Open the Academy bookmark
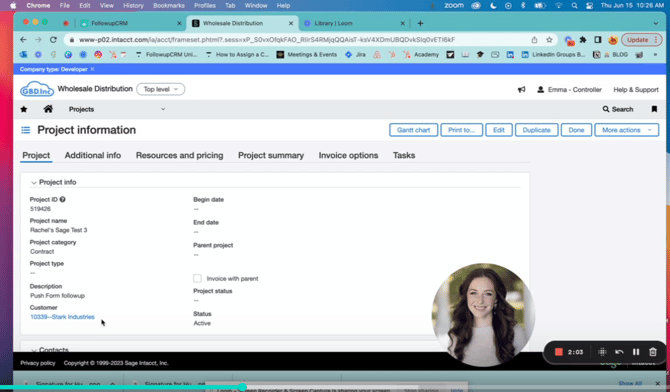The width and height of the screenshot is (670, 392). coord(421,55)
